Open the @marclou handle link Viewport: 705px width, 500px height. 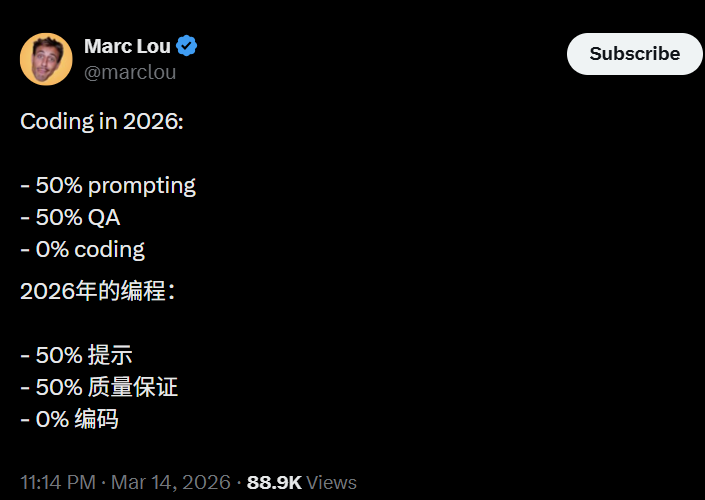130,72
